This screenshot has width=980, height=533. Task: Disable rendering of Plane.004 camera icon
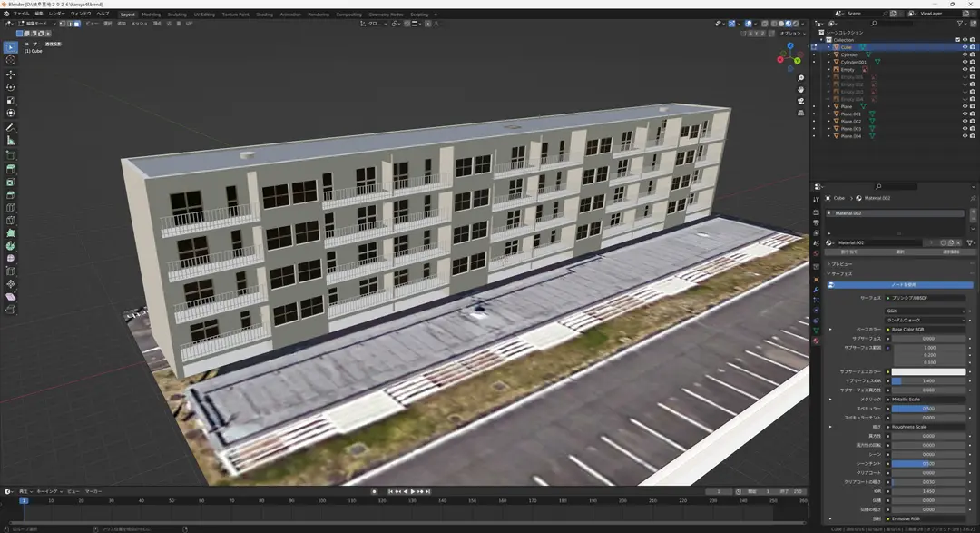973,136
